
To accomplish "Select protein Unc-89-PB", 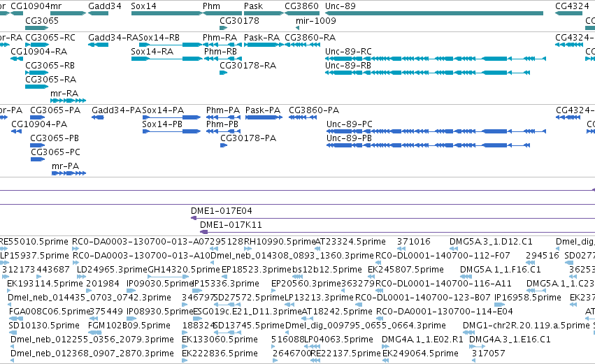I will pyautogui.click(x=429, y=145).
